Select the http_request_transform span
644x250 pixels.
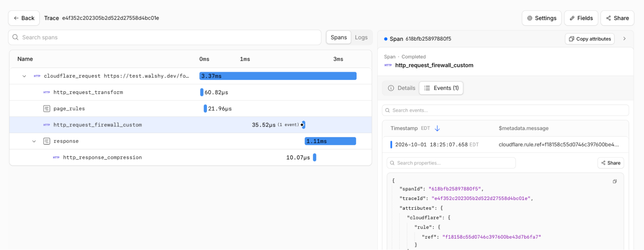pyautogui.click(x=190, y=92)
